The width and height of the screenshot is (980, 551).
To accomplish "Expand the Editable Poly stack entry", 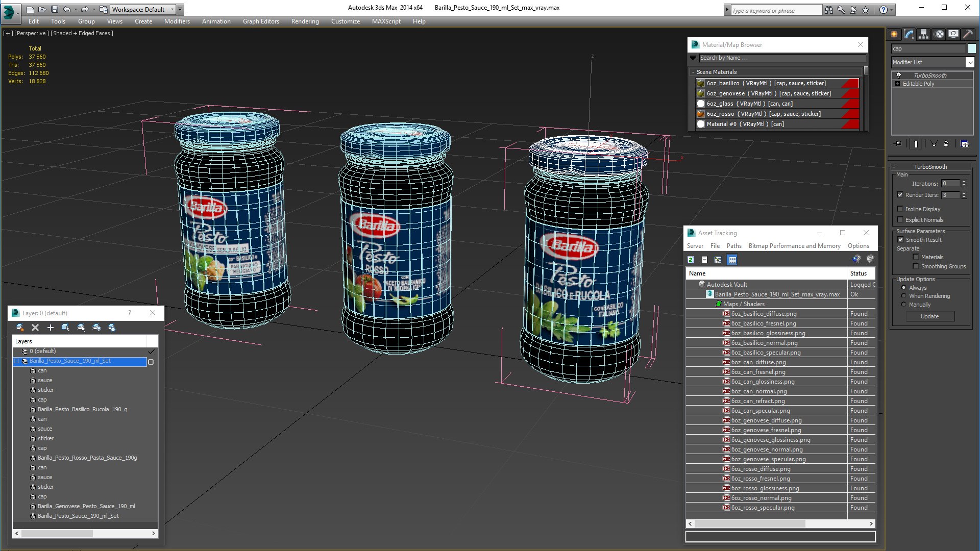I will [x=898, y=84].
